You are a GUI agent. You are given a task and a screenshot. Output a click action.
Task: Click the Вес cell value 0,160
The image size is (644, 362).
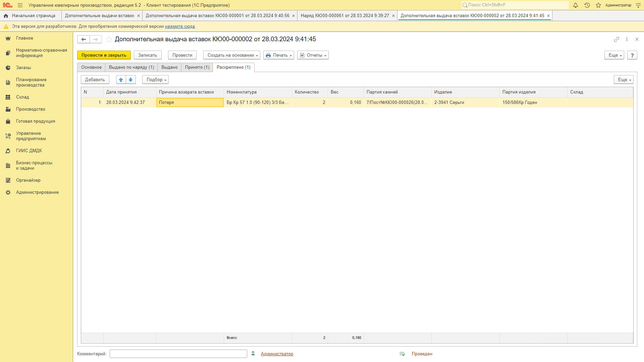pos(346,103)
